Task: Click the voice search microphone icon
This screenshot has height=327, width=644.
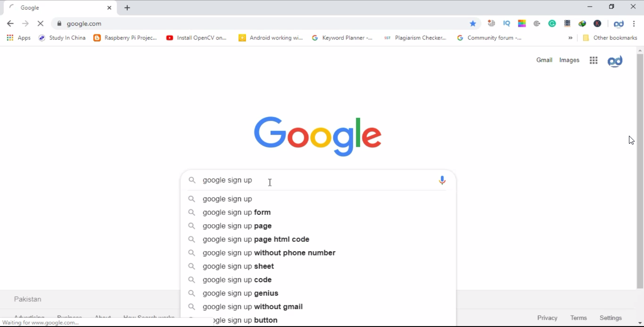Action: pos(442,180)
